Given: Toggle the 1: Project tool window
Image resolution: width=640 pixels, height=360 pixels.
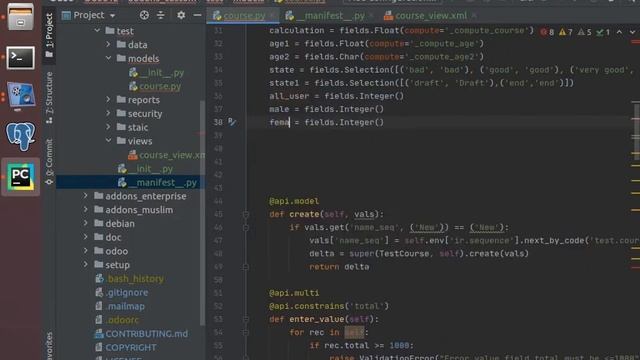Looking at the screenshot, I should click(x=49, y=36).
